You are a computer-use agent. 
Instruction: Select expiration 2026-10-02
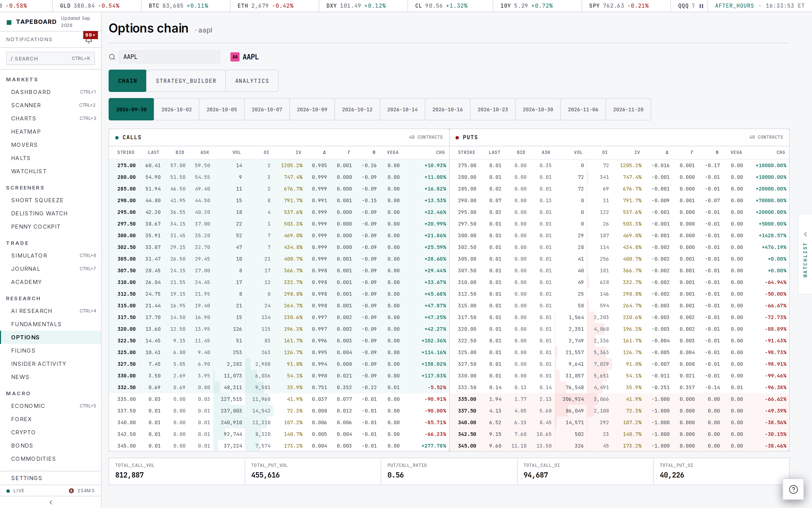177,109
